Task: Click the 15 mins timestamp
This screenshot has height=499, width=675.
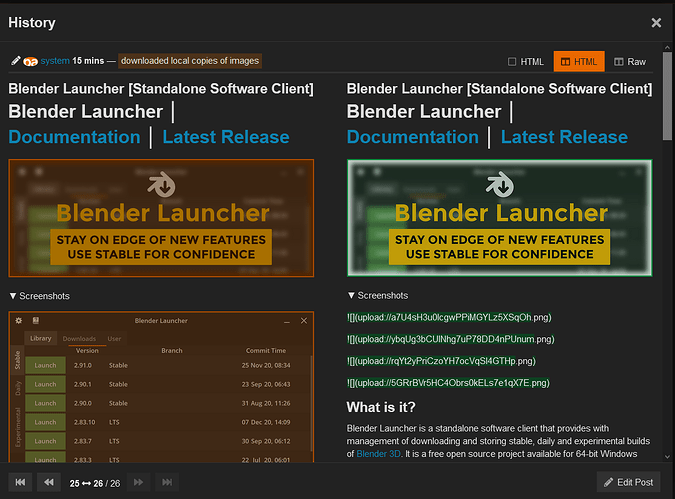Action: 88,61
